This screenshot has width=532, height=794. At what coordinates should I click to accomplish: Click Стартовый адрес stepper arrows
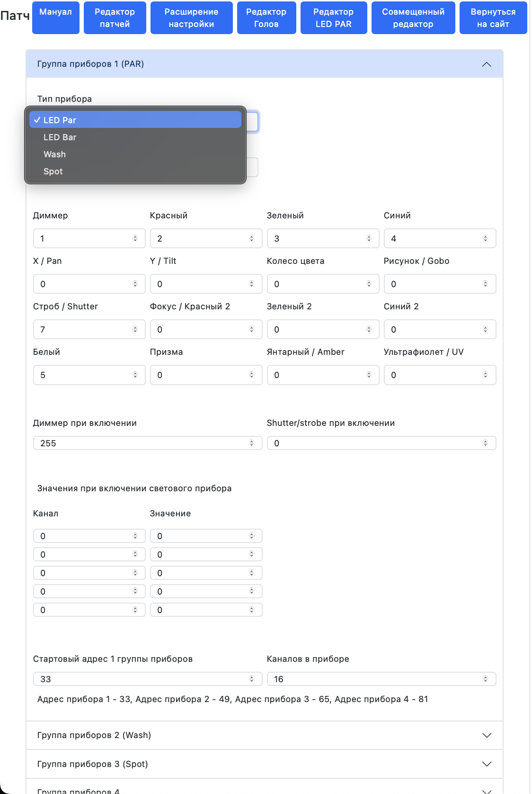click(252, 679)
